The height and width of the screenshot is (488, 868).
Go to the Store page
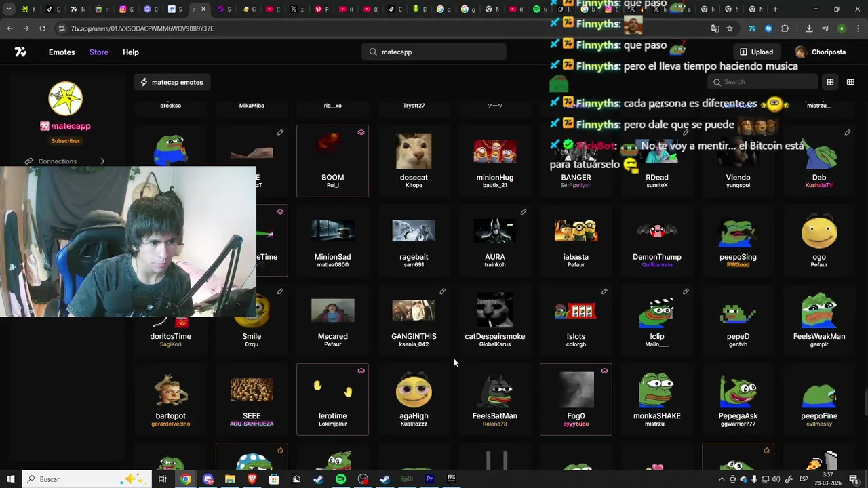99,52
